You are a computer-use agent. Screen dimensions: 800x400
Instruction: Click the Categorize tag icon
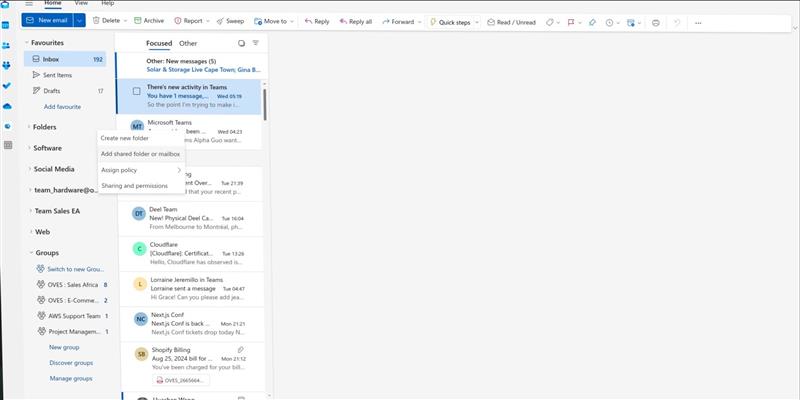pyautogui.click(x=549, y=22)
